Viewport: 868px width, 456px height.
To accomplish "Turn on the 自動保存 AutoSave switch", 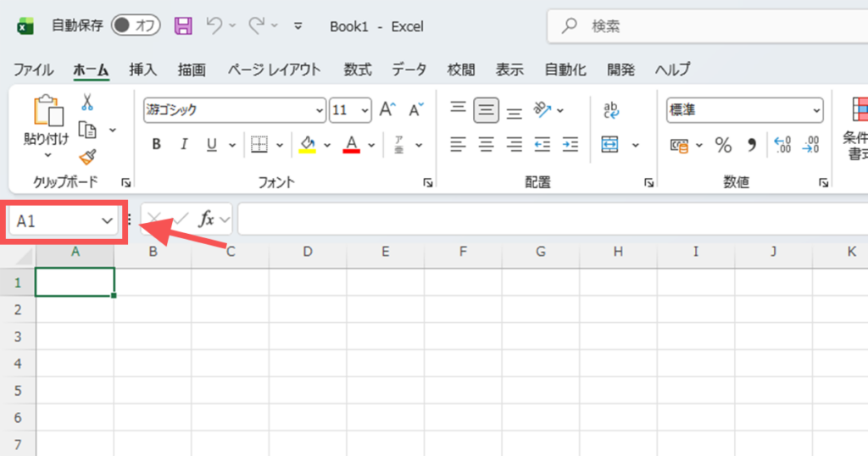I will click(136, 25).
